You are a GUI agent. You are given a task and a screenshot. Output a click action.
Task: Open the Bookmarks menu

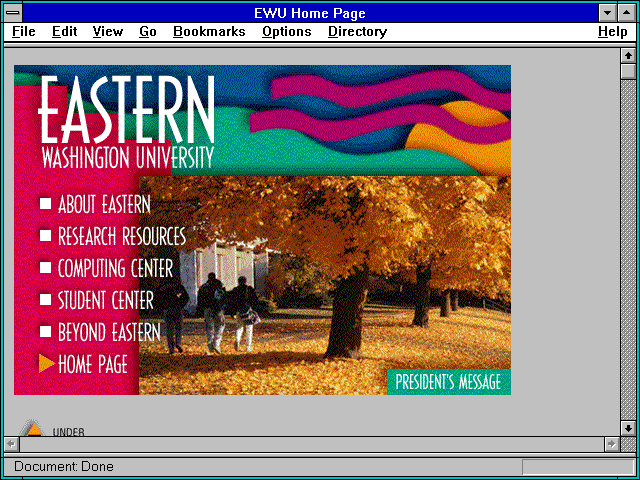(209, 31)
